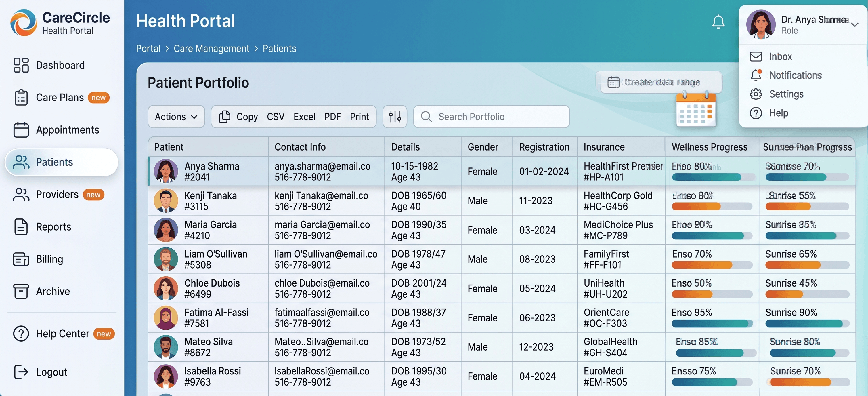Select the Patients icon in the sidebar
The width and height of the screenshot is (868, 396).
click(x=21, y=162)
